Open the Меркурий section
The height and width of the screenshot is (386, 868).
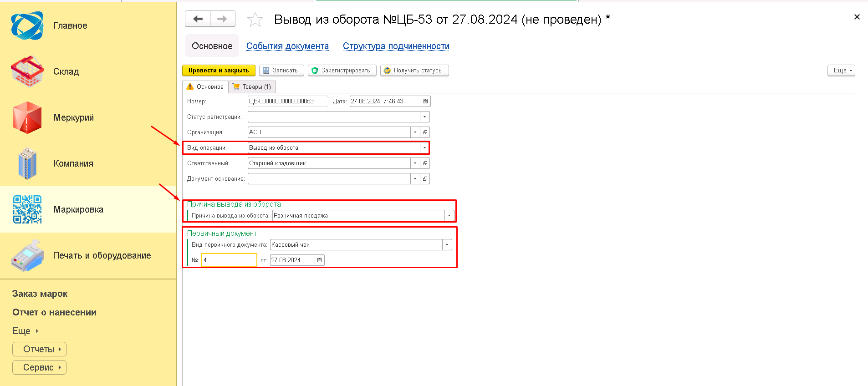click(27, 117)
